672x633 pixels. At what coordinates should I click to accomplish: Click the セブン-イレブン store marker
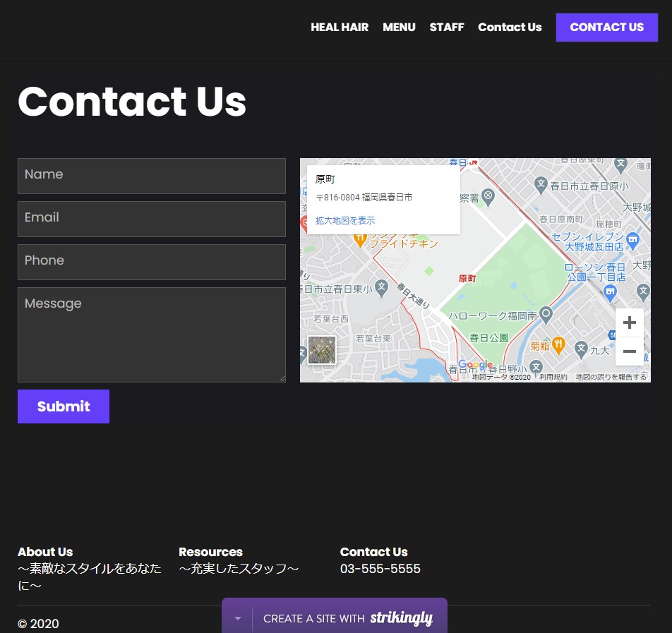click(632, 240)
